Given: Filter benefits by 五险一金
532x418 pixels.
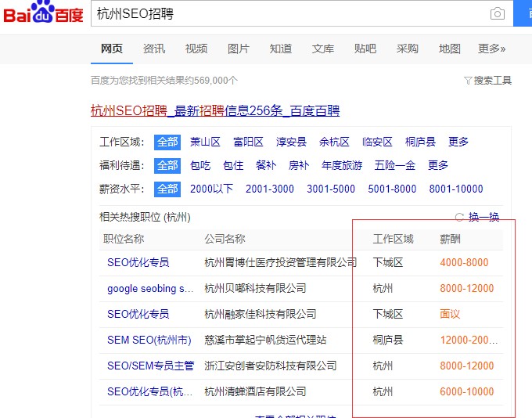Looking at the screenshot, I should tap(394, 166).
